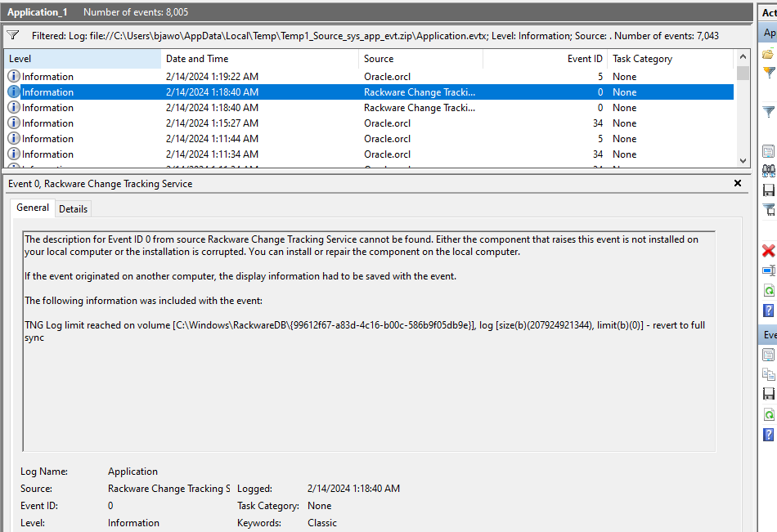The image size is (777, 532).
Task: Select the Oracle.orcl event ID 34 at 1:15:27 AM
Action: 369,123
